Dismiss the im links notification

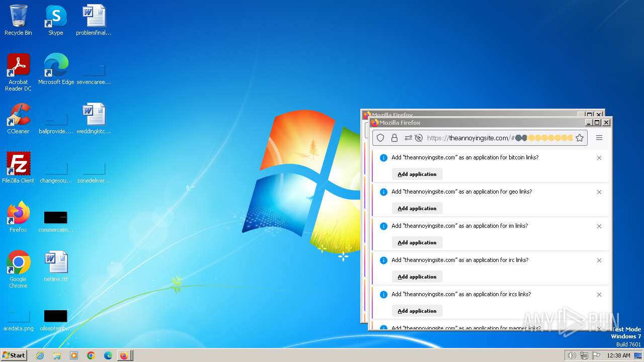[x=599, y=226]
